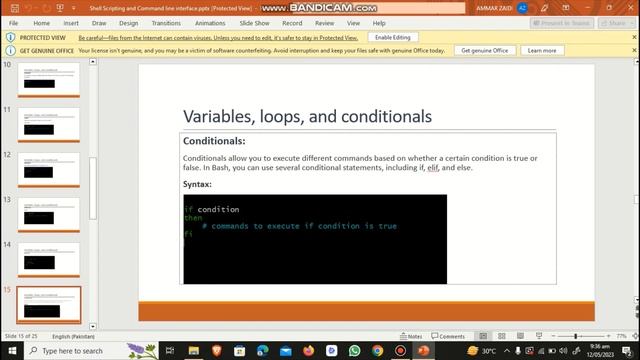This screenshot has width=640, height=360.
Task: Select slide 15 thumbnail
Action: point(49,304)
